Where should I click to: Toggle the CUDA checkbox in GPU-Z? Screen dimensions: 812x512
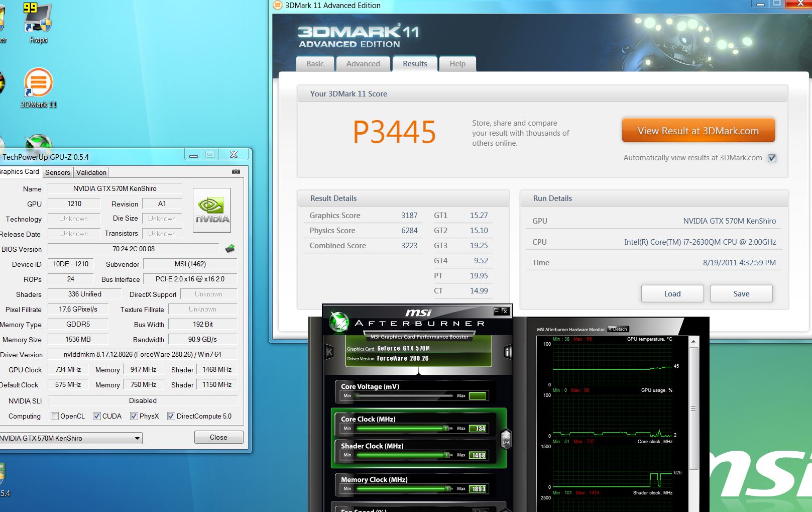click(x=97, y=416)
